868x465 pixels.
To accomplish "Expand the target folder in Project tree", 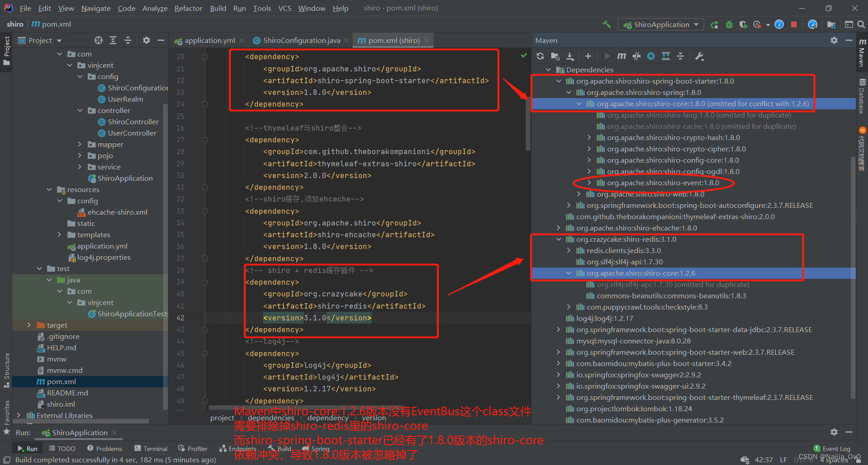I will click(29, 325).
